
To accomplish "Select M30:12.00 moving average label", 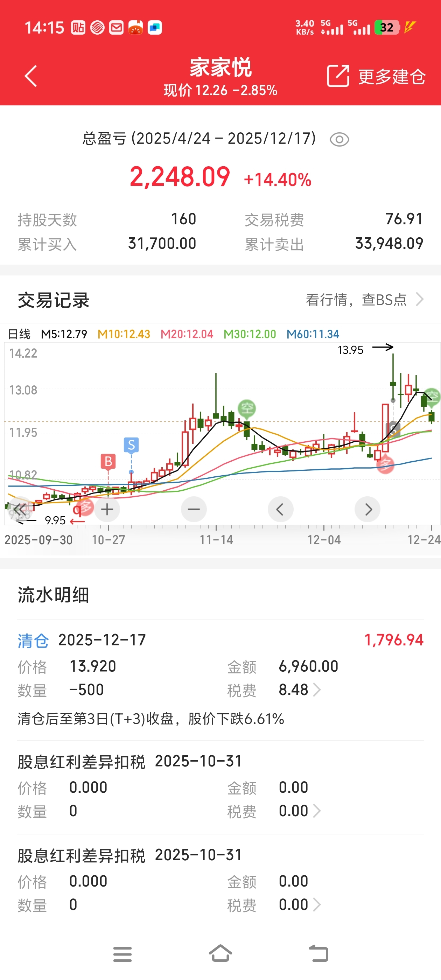I will click(250, 334).
